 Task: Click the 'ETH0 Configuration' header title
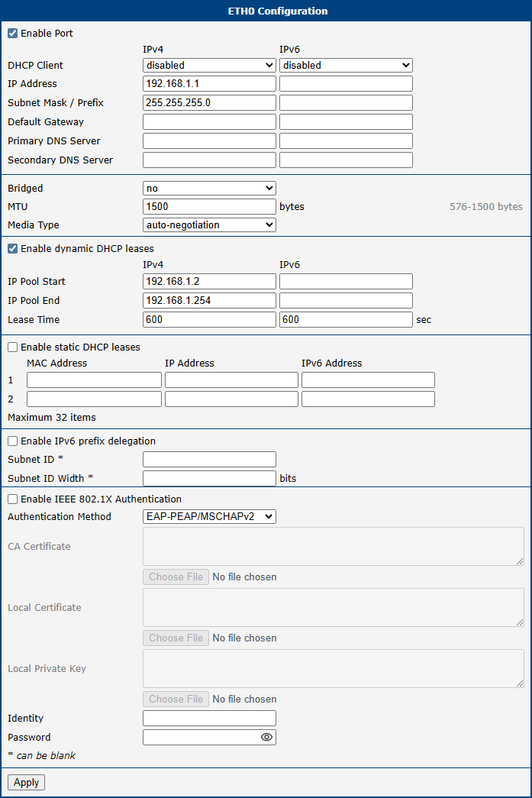click(x=278, y=11)
